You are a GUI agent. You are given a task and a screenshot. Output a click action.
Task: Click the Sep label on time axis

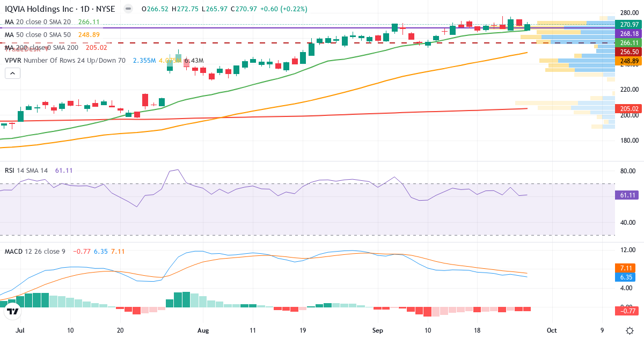coord(378,330)
